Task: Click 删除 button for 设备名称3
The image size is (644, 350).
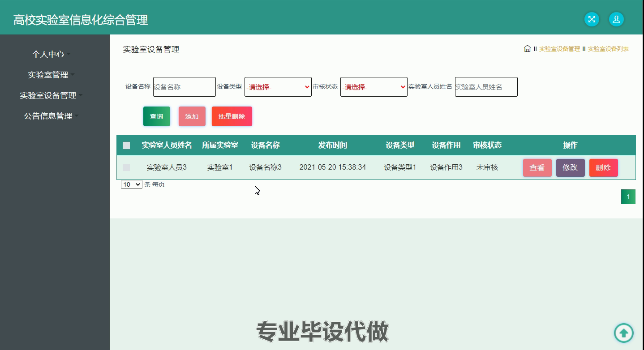Action: 604,168
